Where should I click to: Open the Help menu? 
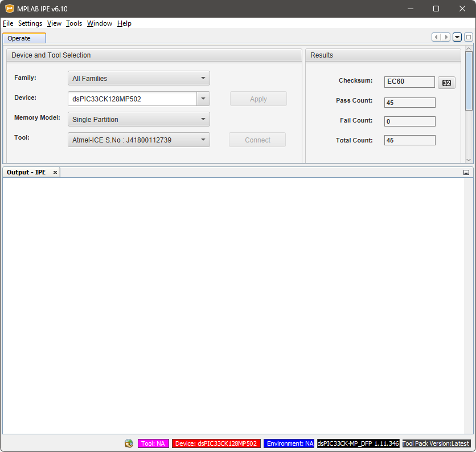point(124,23)
